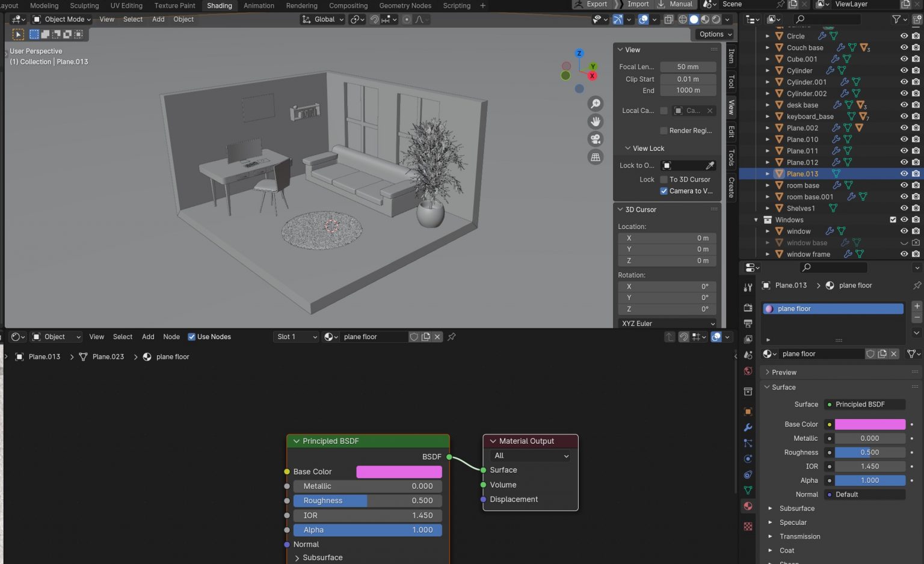Click the camera view icon in viewport
924x564 pixels.
tap(596, 138)
